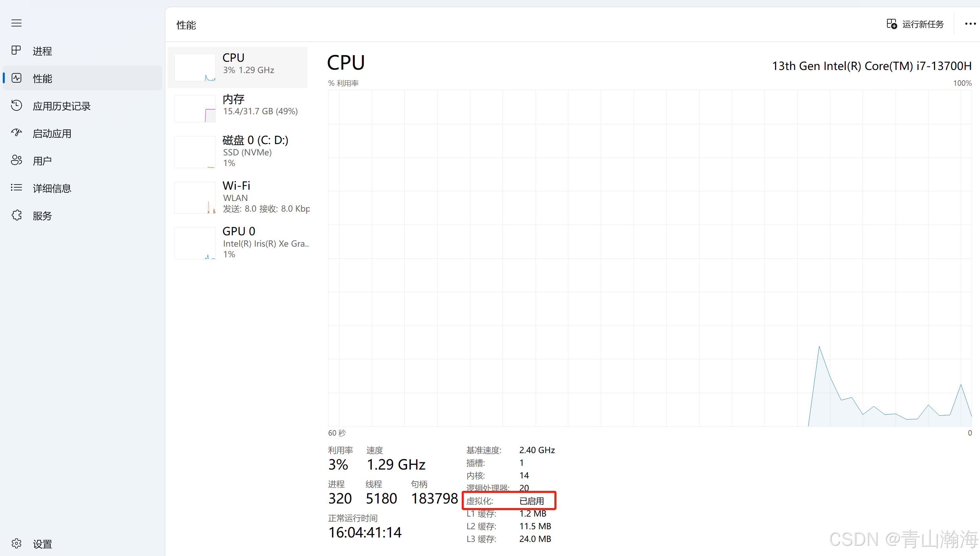Screen dimensions: 980x556
Task: Open 应用历史记录 history icon
Action: click(x=16, y=105)
